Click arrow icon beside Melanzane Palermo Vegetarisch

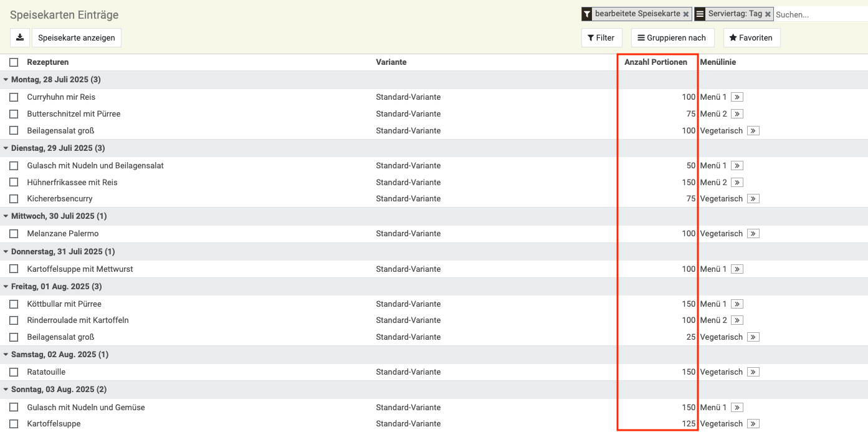click(753, 234)
